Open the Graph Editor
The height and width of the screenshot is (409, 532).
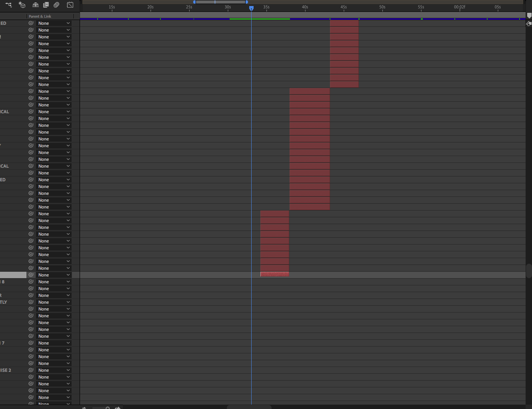coord(70,5)
